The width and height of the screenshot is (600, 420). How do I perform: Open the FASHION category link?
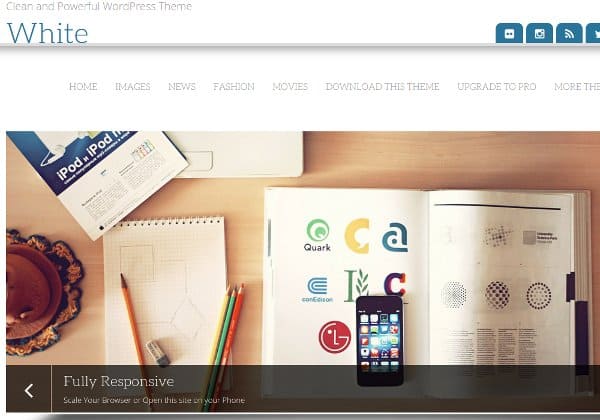(234, 87)
